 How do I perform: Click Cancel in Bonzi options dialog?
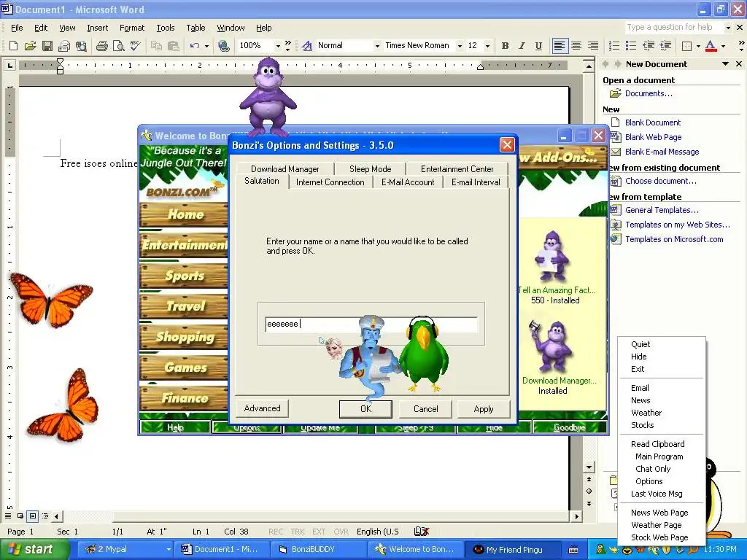coord(425,408)
